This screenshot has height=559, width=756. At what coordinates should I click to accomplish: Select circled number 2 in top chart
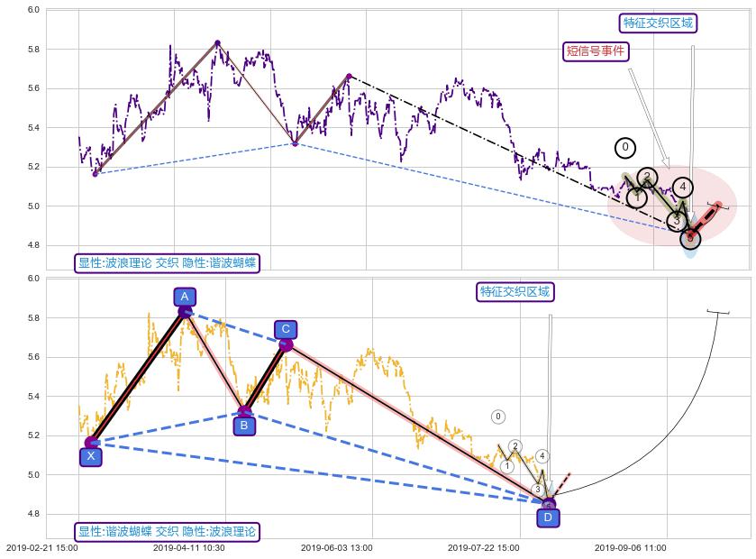(647, 177)
